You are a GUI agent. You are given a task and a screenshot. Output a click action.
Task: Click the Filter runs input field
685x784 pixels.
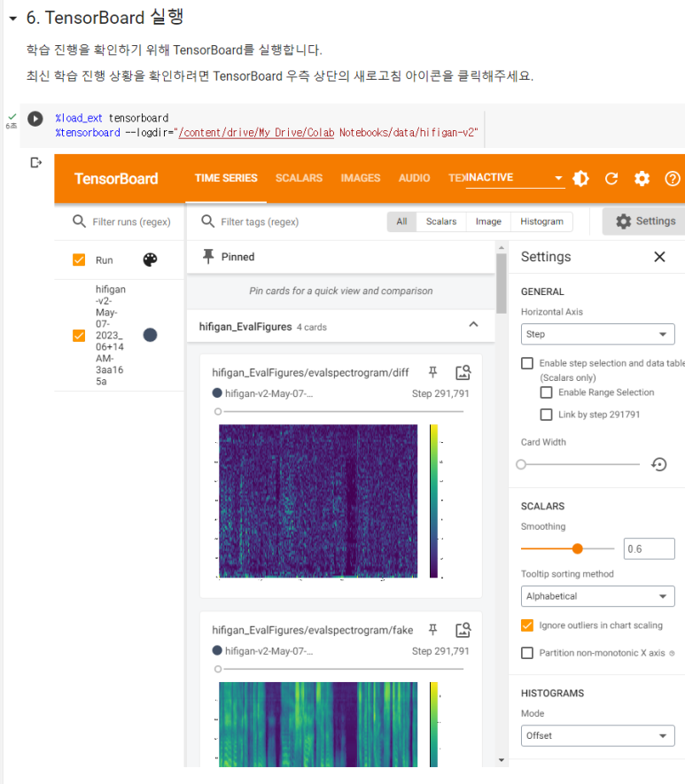(x=131, y=221)
